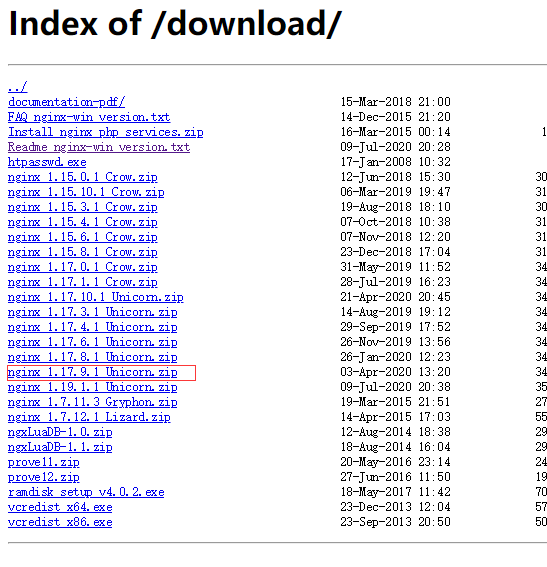Download nginx 1.17.0.1 Crow.zip
The width and height of the screenshot is (547, 567).
pyautogui.click(x=83, y=267)
